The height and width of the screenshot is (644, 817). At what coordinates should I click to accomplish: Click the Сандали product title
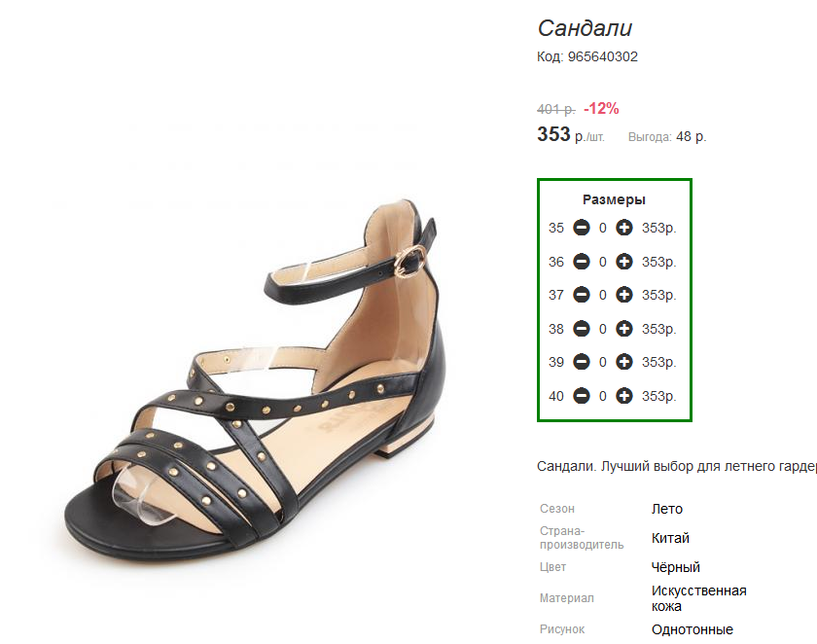coord(585,28)
